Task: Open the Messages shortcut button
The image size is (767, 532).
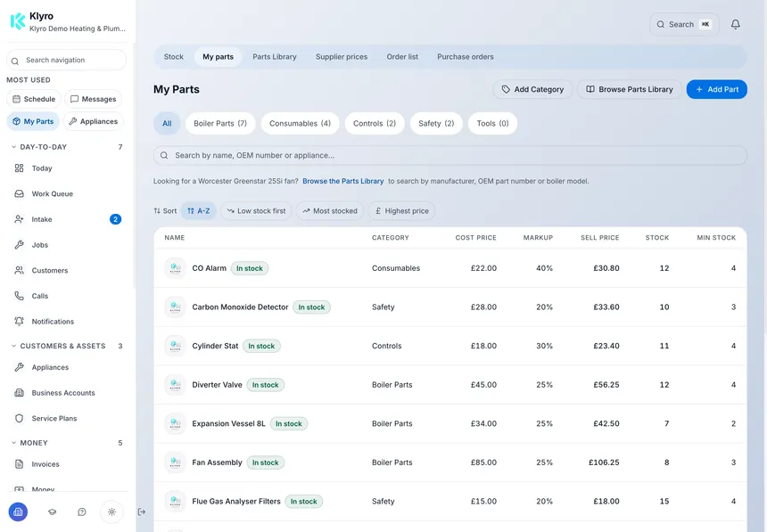Action: coord(93,99)
